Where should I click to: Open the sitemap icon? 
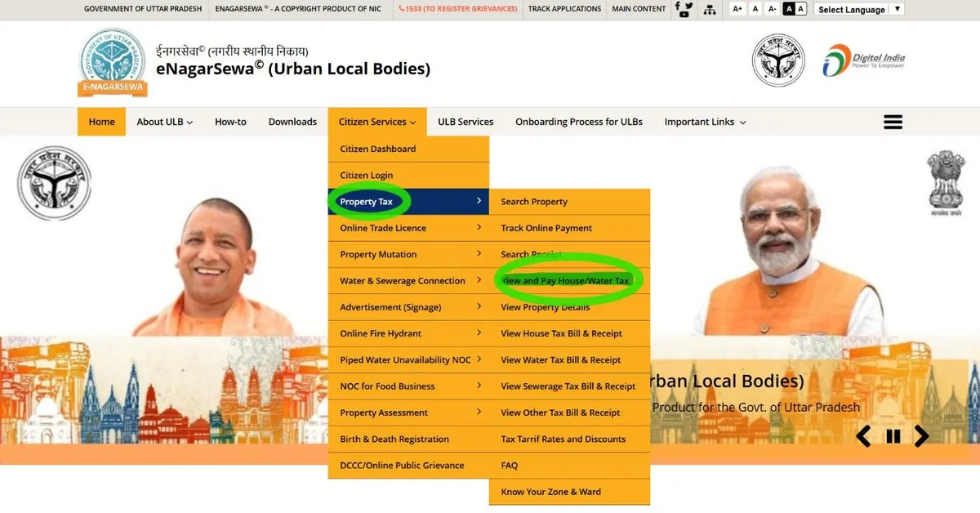pos(709,9)
